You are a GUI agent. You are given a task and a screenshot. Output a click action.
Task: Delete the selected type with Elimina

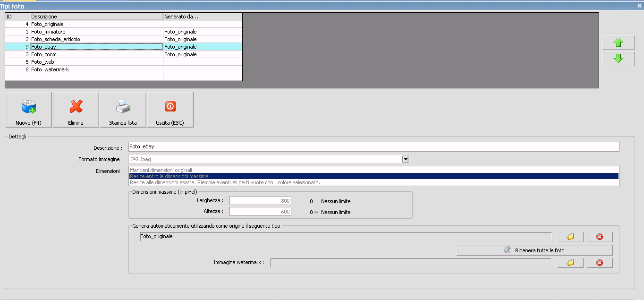pos(76,110)
